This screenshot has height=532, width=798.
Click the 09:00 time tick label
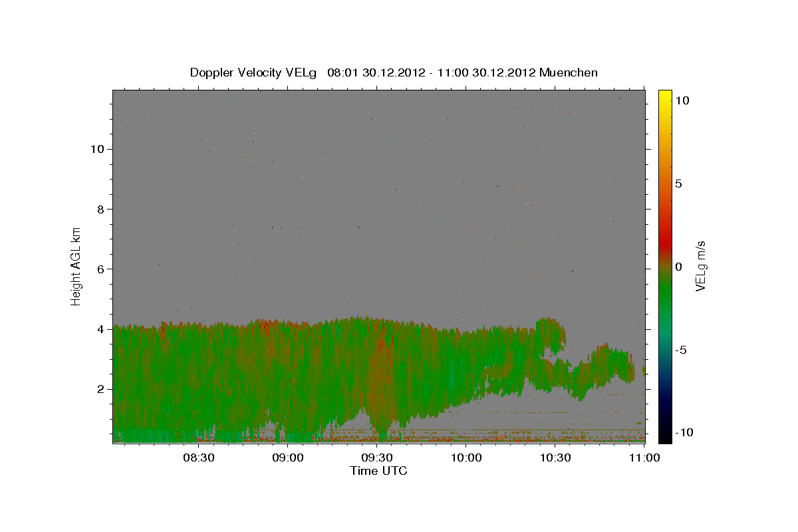[289, 458]
